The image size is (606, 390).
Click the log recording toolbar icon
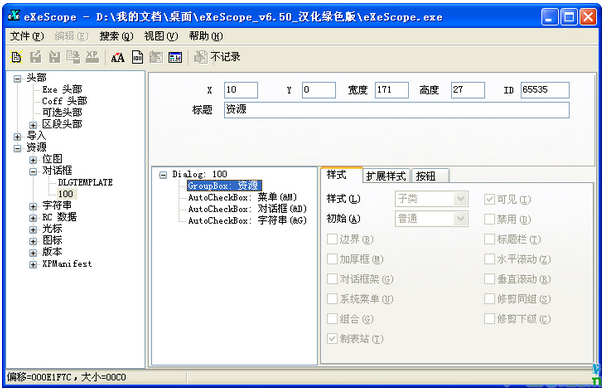coord(200,57)
